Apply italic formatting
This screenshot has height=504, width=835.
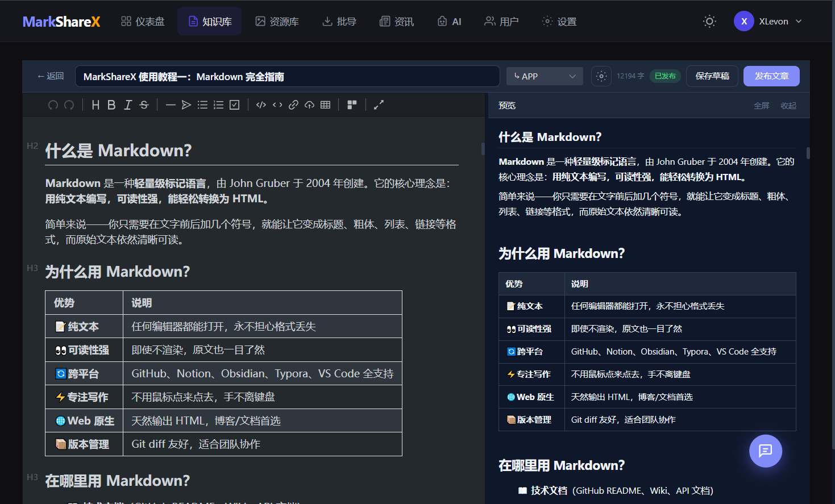coord(128,105)
